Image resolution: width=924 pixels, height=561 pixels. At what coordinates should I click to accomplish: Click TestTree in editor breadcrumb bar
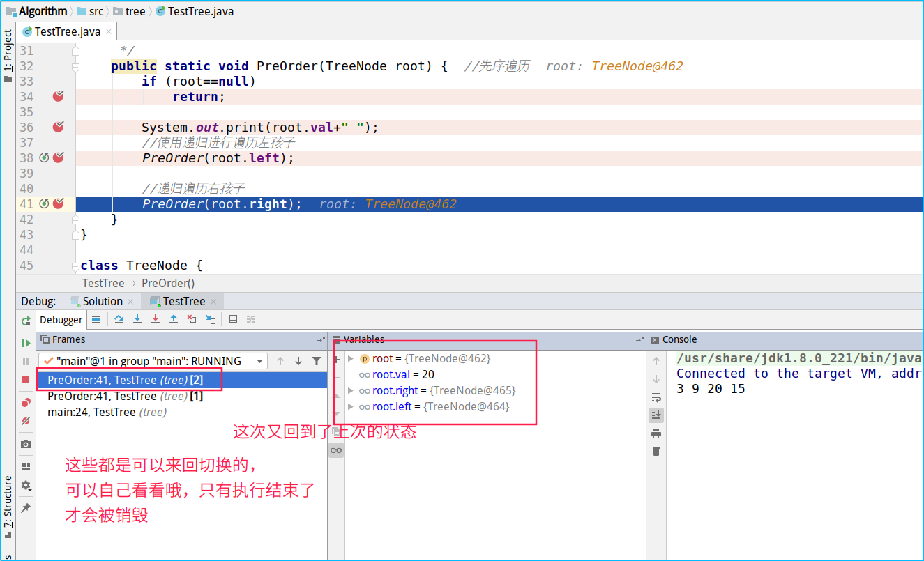pos(103,283)
